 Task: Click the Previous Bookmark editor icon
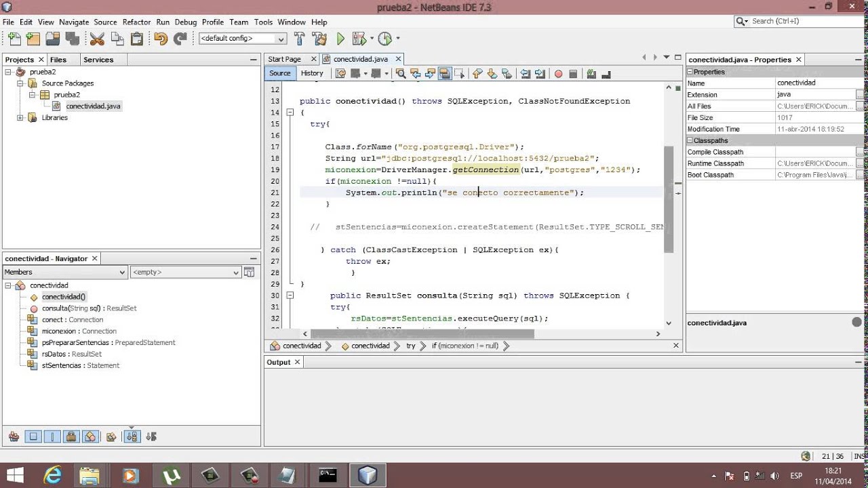pos(477,73)
